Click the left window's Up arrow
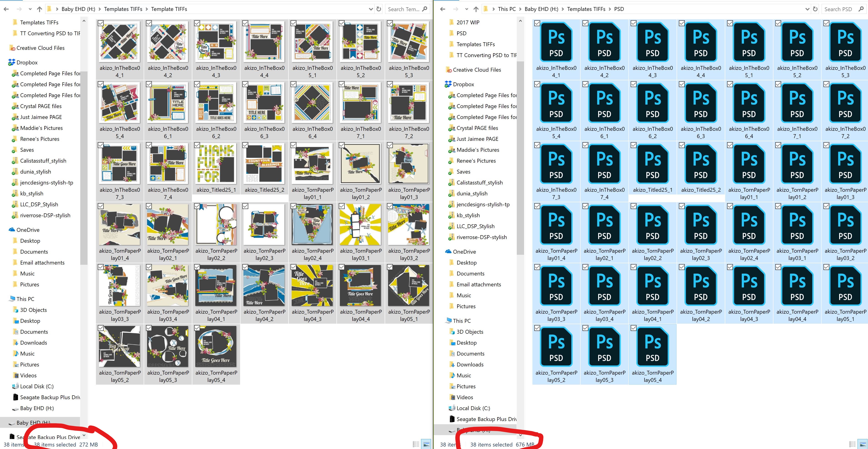Screen dimensions: 868x449 click(x=39, y=9)
